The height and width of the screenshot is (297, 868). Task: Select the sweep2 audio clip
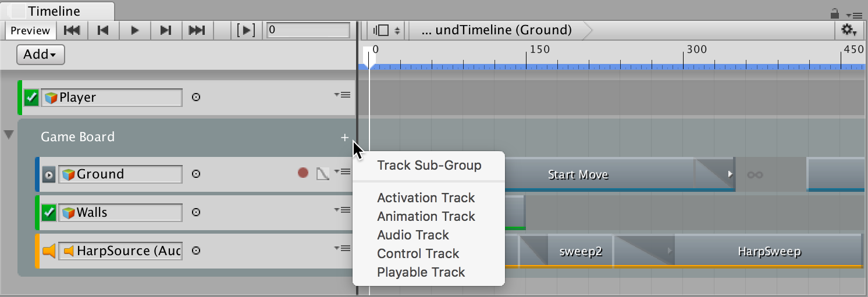(x=580, y=252)
